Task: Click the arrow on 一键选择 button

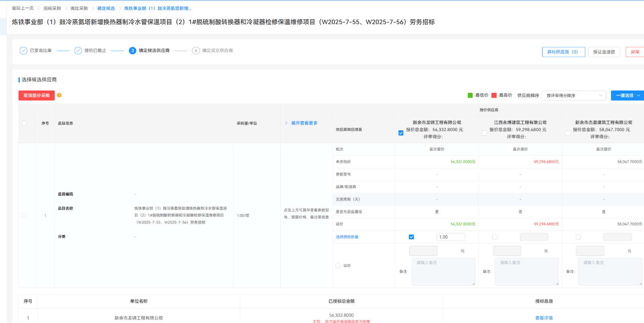Action: [x=638, y=96]
